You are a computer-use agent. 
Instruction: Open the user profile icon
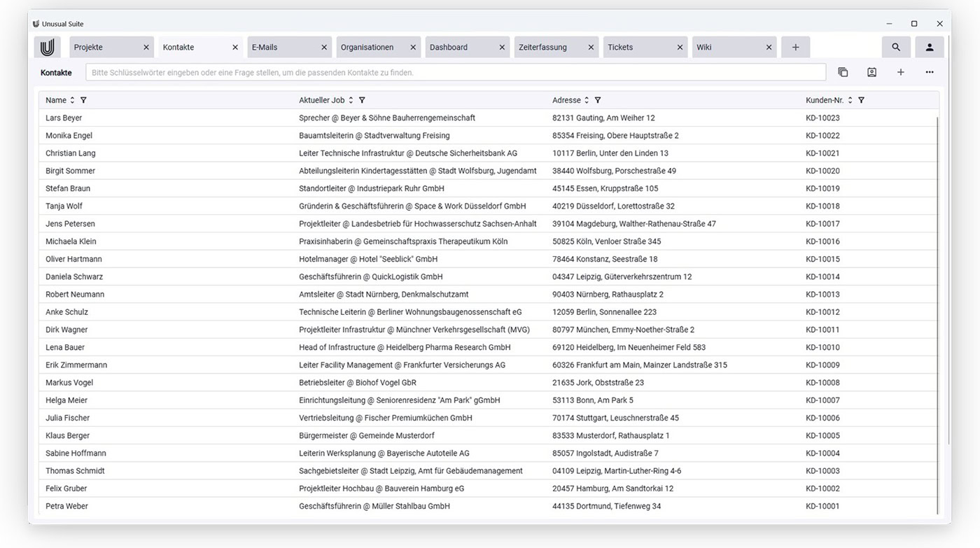(930, 48)
